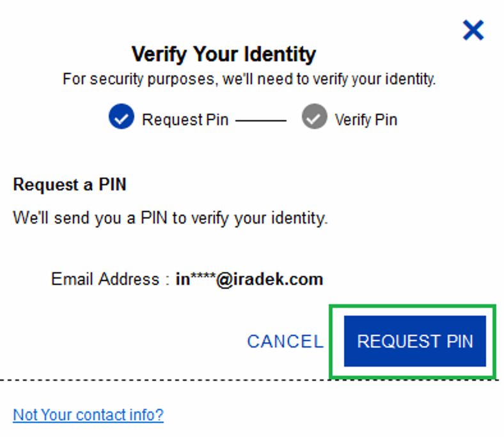This screenshot has height=437, width=504.
Task: Click the word Identity in the title
Action: pyautogui.click(x=280, y=54)
